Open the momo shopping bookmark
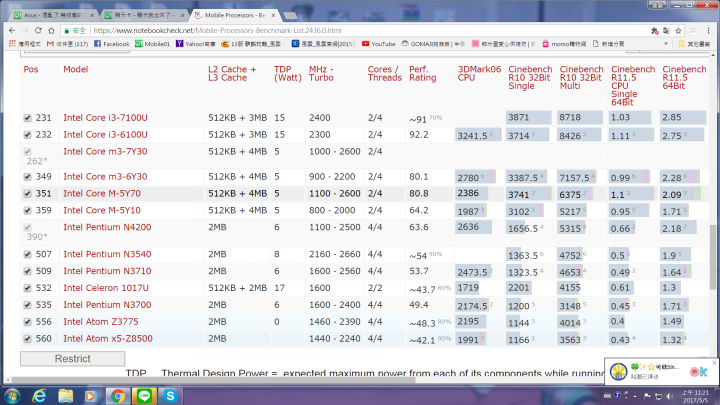 tap(564, 44)
